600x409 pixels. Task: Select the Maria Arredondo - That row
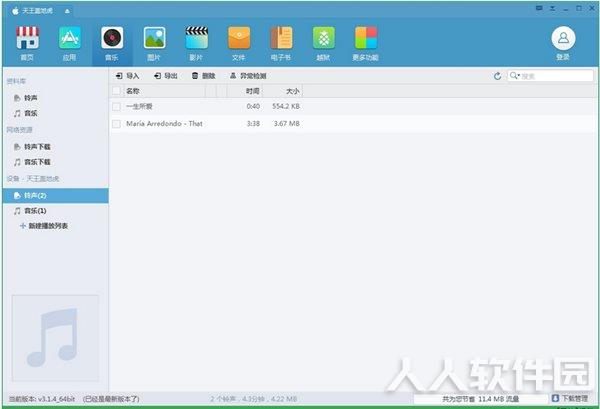pyautogui.click(x=354, y=124)
